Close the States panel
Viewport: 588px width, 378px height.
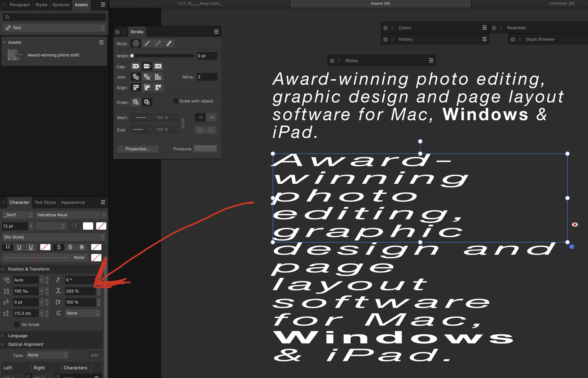click(x=332, y=61)
